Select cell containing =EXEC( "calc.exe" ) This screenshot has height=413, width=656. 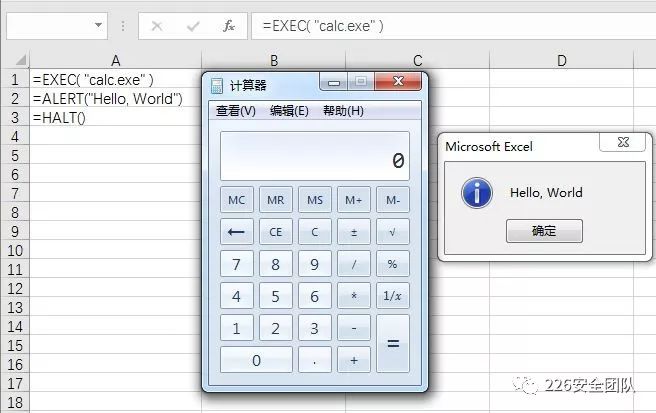(115, 79)
